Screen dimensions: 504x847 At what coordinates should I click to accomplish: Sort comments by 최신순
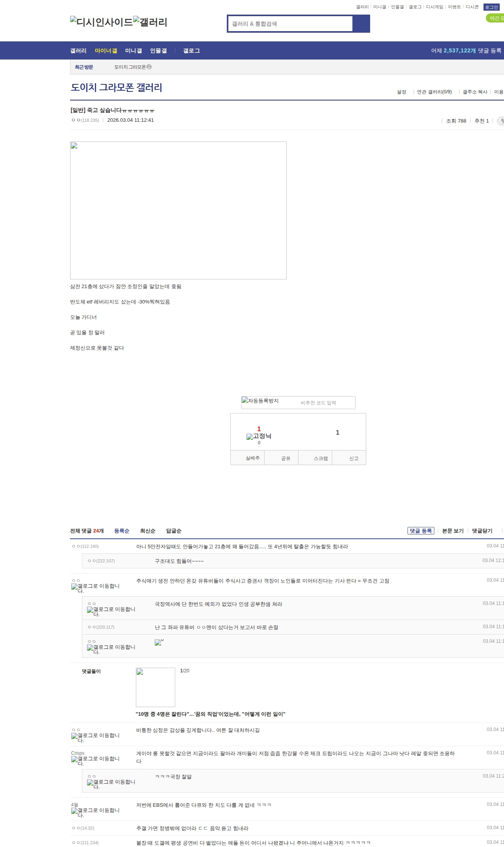pyautogui.click(x=148, y=531)
